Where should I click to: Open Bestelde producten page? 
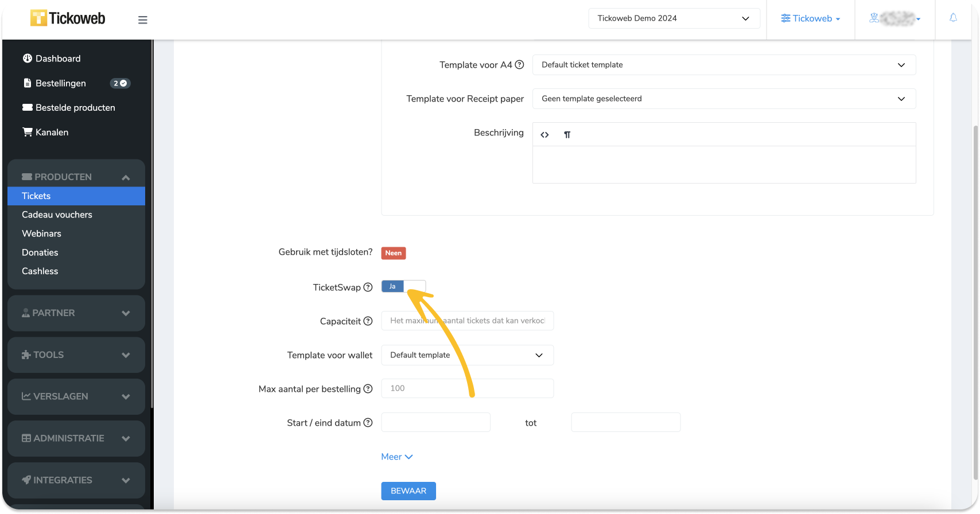pos(68,108)
